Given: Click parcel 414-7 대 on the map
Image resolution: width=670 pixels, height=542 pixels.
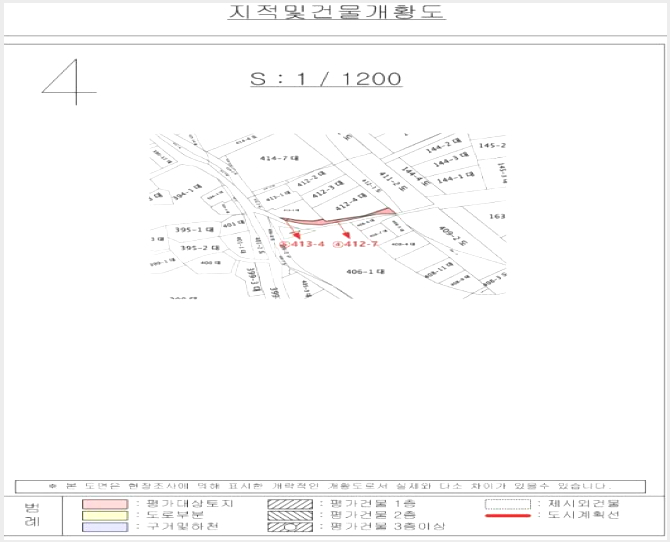Looking at the screenshot, I should click(x=279, y=159).
